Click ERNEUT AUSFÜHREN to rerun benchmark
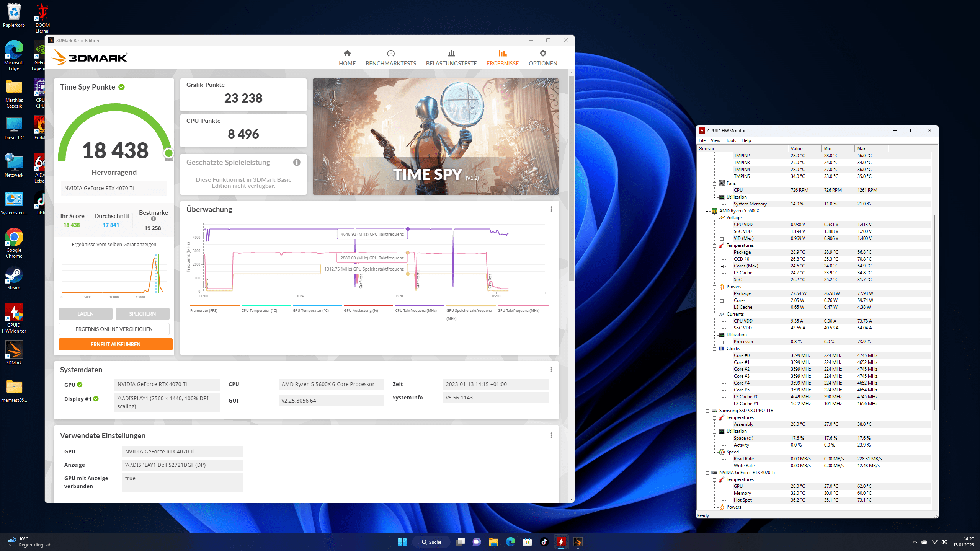 pos(116,344)
